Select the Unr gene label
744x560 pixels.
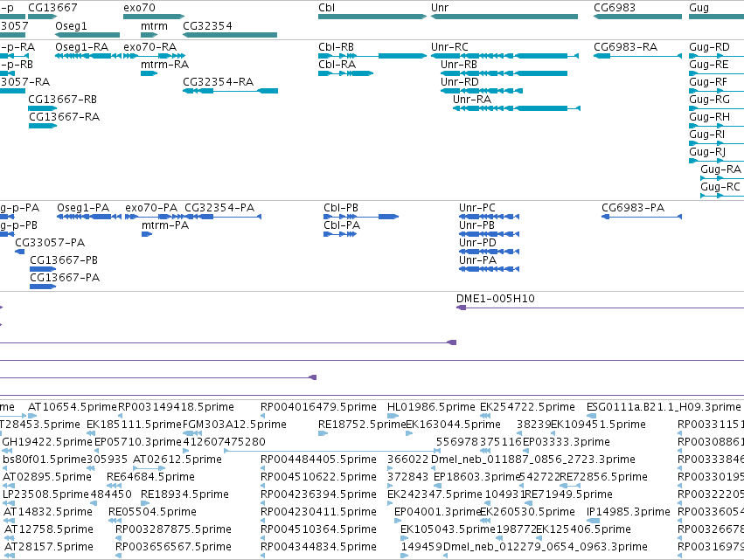click(440, 8)
